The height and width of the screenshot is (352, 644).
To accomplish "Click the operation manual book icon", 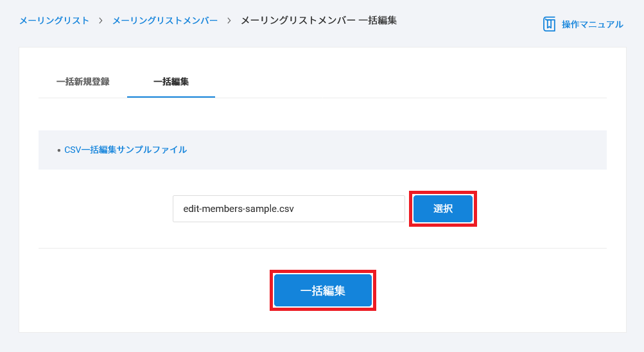I will coord(549,24).
